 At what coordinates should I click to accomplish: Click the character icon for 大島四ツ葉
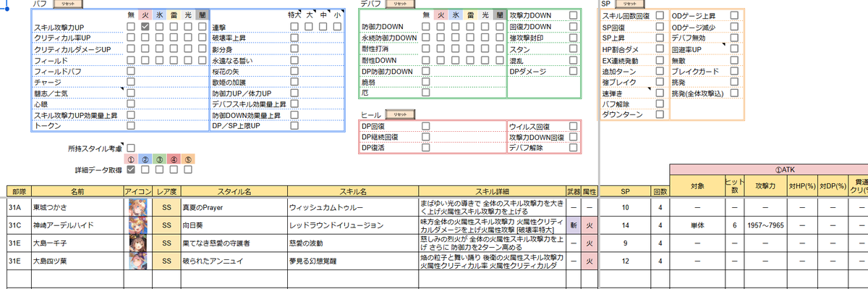tap(137, 261)
